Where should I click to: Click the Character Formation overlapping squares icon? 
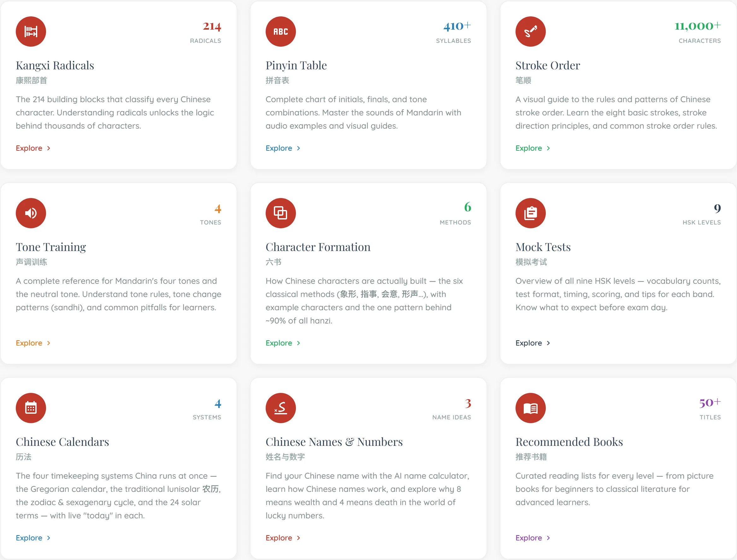click(x=280, y=213)
